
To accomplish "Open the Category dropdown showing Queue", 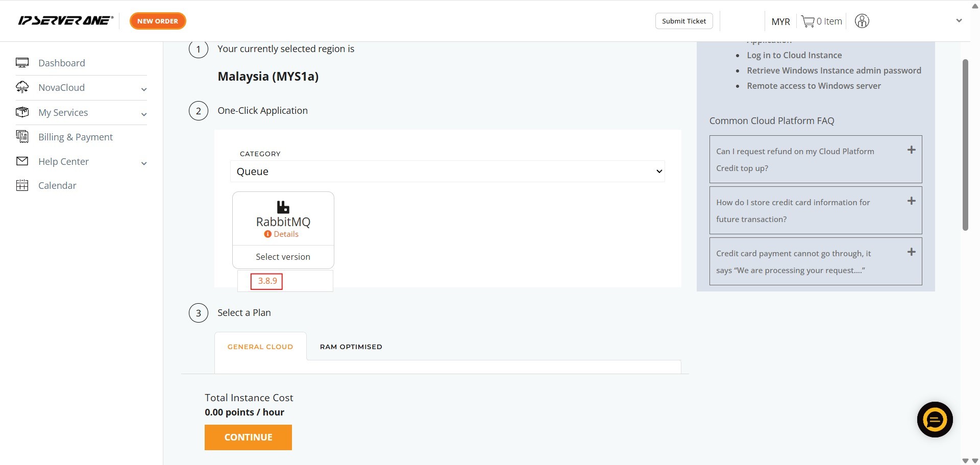I will coord(447,172).
